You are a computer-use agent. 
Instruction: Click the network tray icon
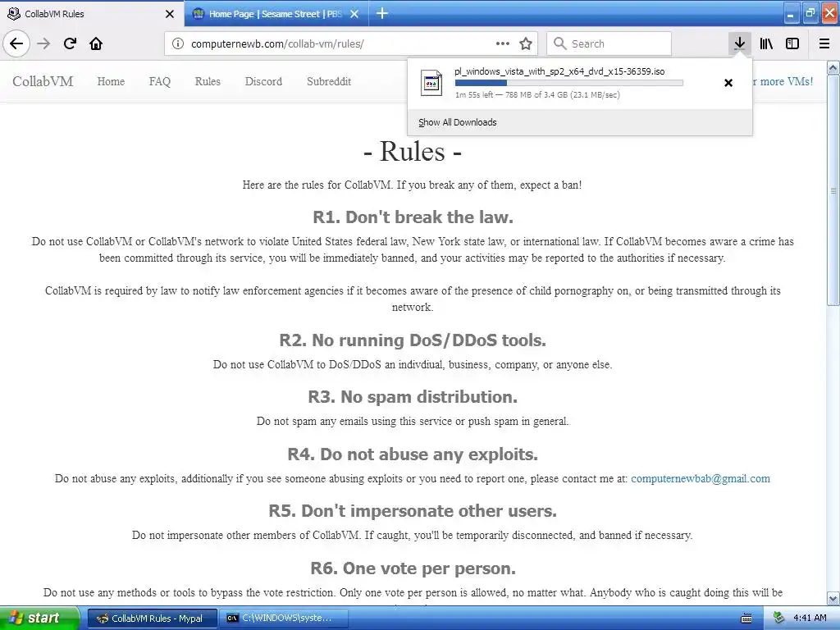pyautogui.click(x=779, y=618)
